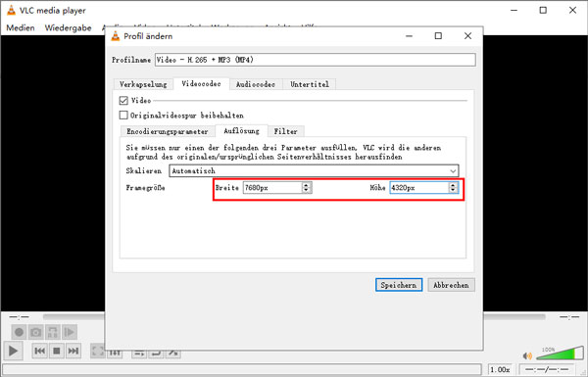The height and width of the screenshot is (377, 588).
Task: Click the Play button in VLC
Action: click(x=13, y=351)
